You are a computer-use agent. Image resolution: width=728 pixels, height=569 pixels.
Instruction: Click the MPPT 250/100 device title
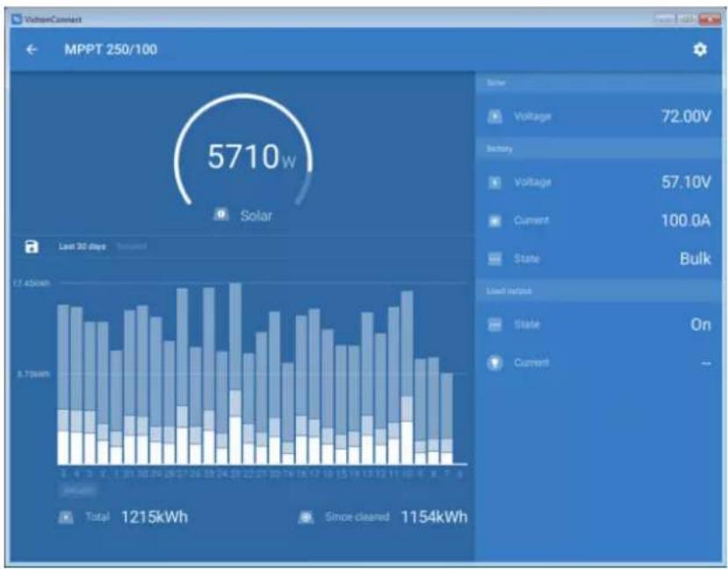111,50
